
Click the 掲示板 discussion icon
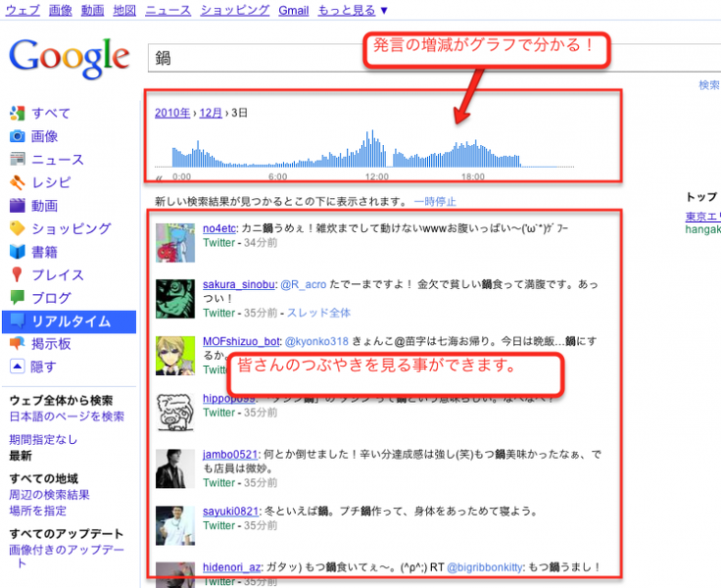click(17, 344)
